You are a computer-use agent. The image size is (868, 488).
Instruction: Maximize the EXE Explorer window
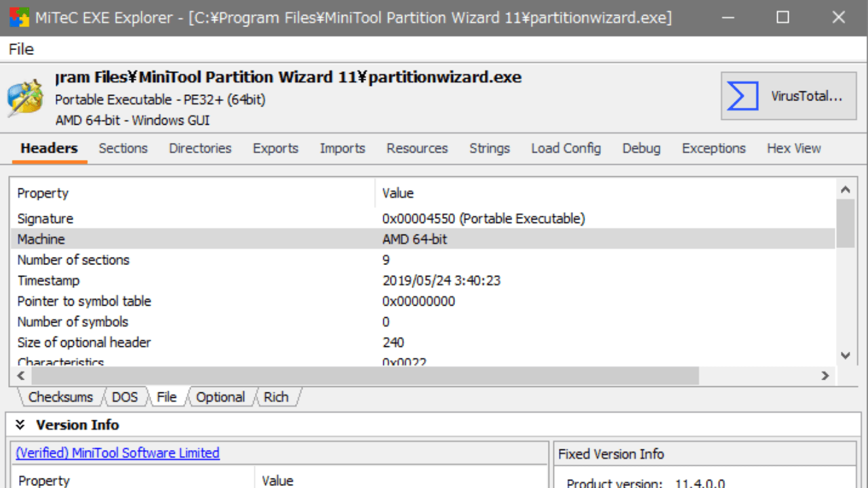(x=783, y=18)
